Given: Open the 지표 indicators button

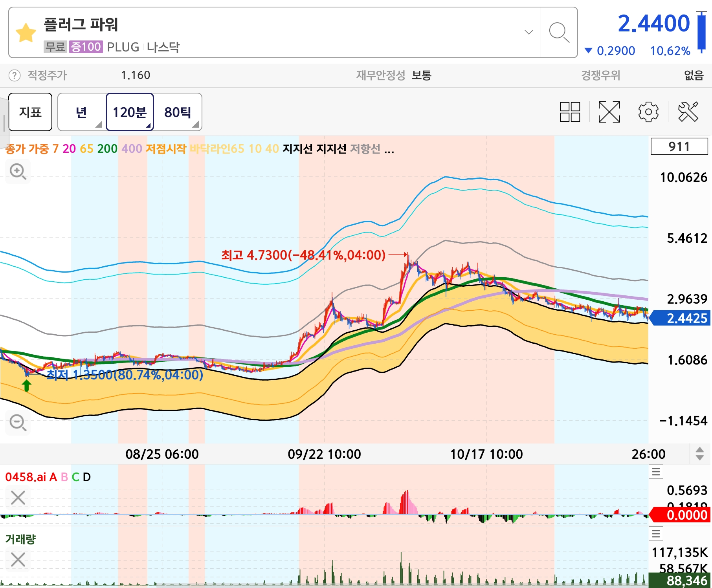Looking at the screenshot, I should [x=30, y=112].
